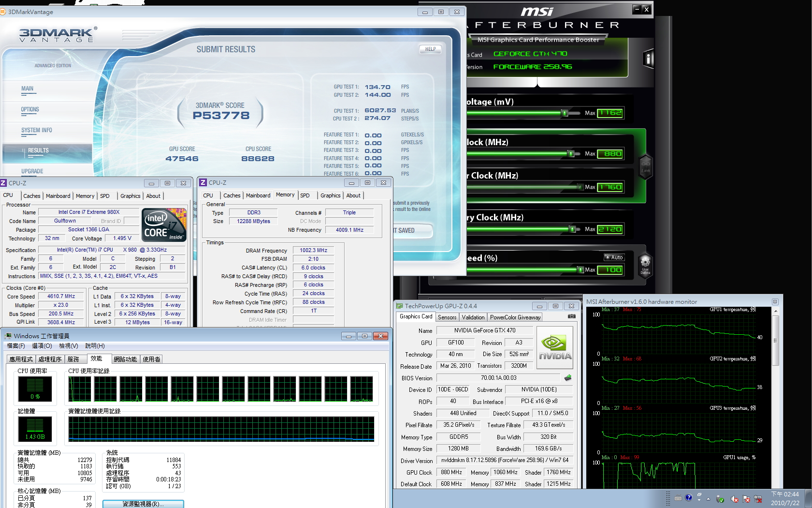
Task: Click the left CPU-Z window title icon
Action: [3, 183]
